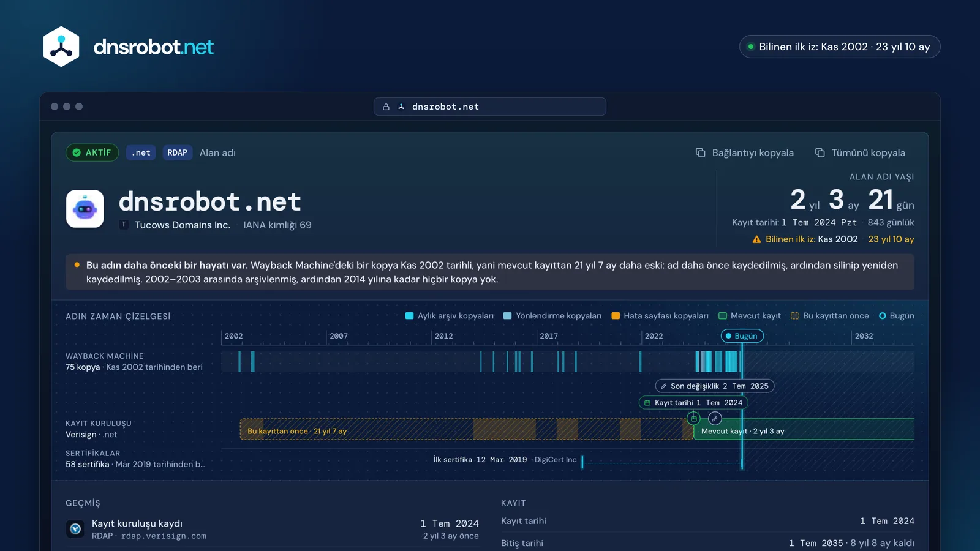Click the Hata sayfası kopyaları orange swatch
The image size is (980, 551).
616,316
